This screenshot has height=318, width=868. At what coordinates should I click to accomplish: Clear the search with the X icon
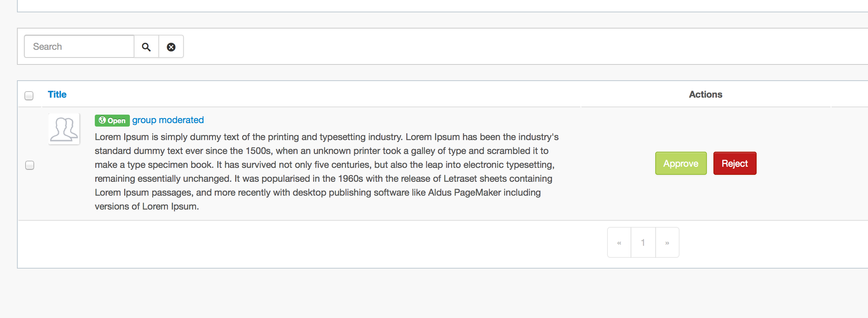click(x=171, y=47)
